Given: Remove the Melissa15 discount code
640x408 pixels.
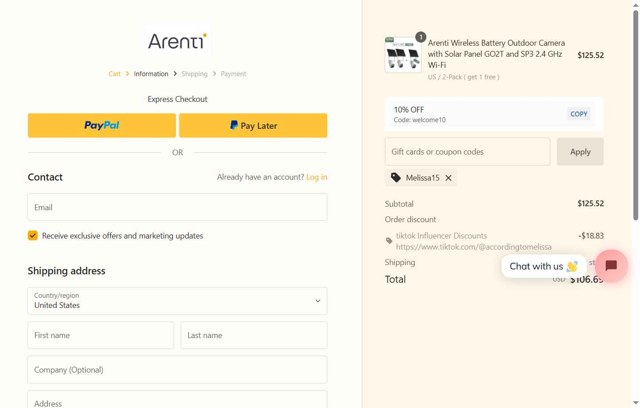Looking at the screenshot, I should [448, 178].
